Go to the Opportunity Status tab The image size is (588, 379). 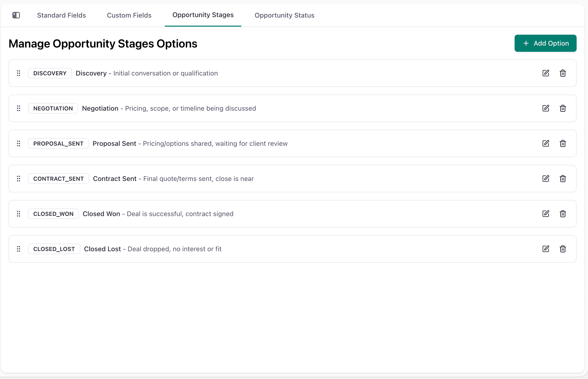[285, 15]
